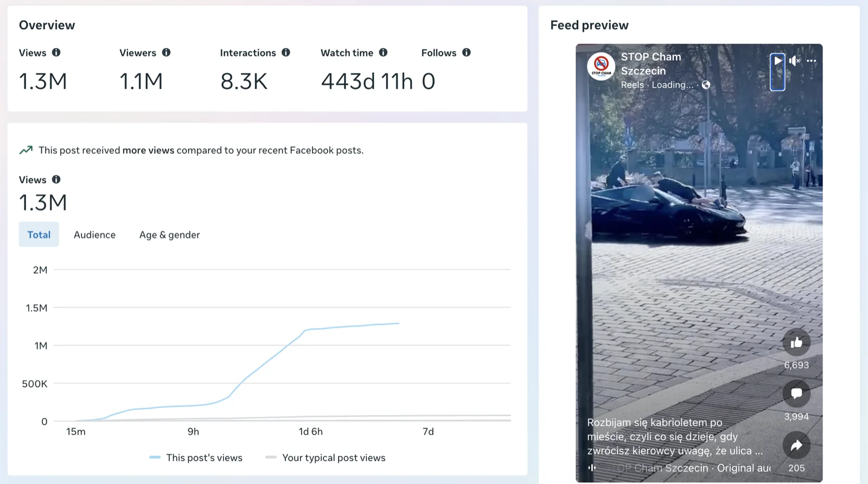Click the 443d 11h watch time value

(367, 82)
